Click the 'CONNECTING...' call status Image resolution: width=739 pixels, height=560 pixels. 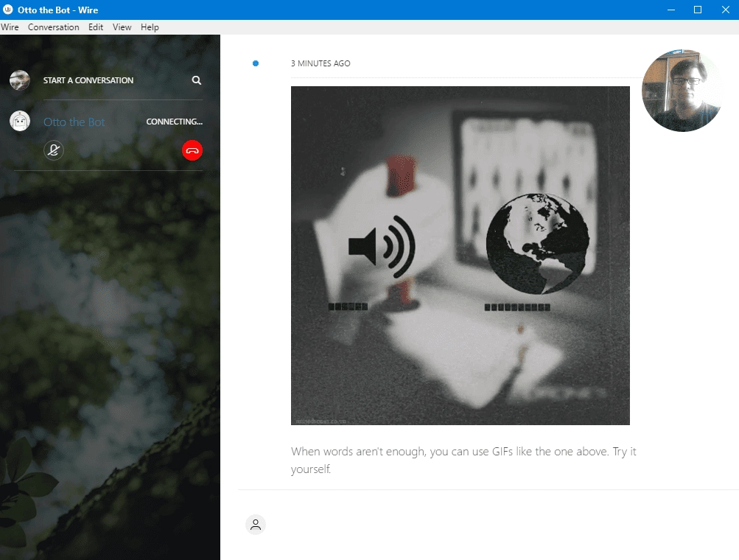pyautogui.click(x=175, y=122)
